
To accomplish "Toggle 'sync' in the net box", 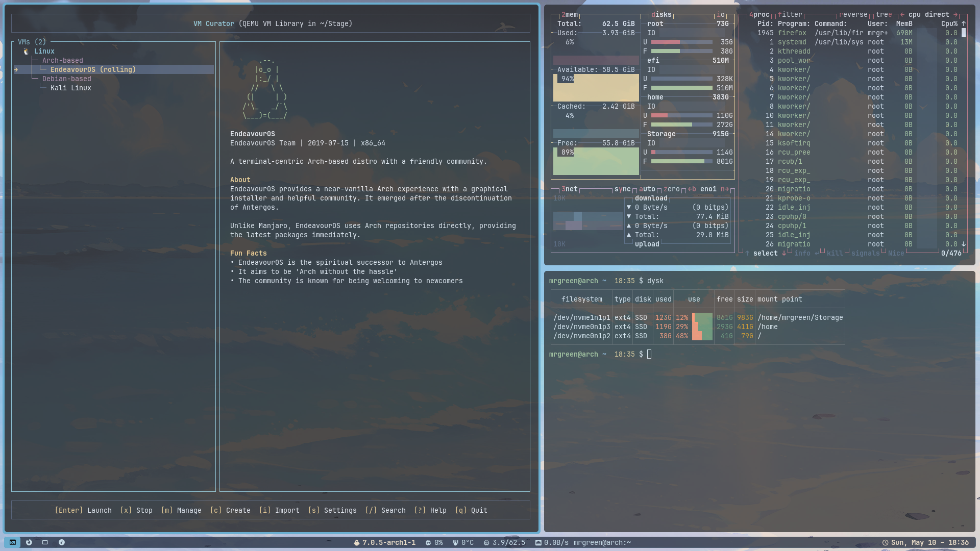I will pos(623,189).
